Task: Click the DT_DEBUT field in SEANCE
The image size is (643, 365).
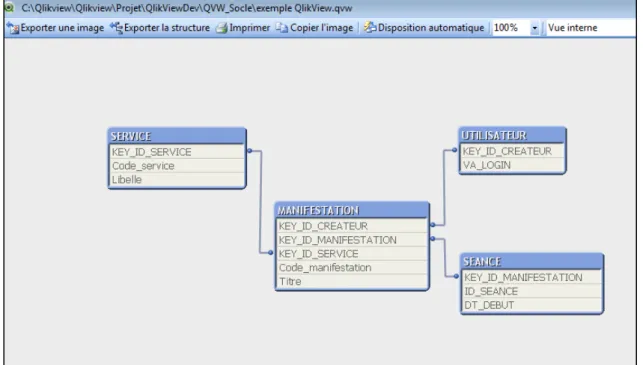Action: pos(532,306)
